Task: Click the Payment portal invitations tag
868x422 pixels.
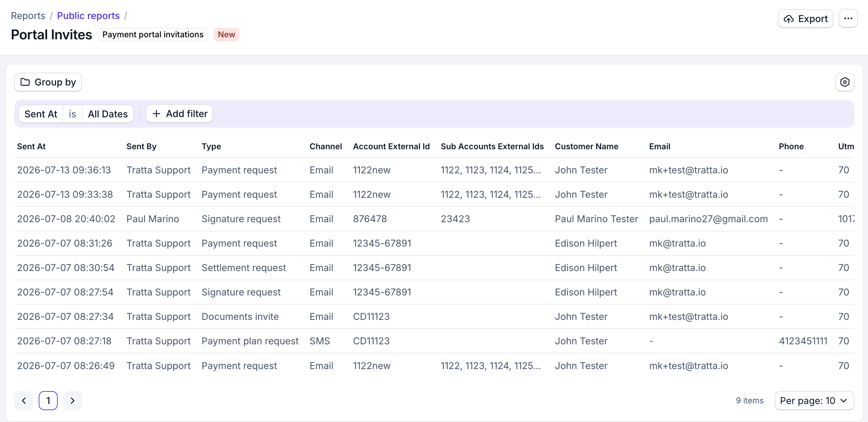Action: point(153,35)
